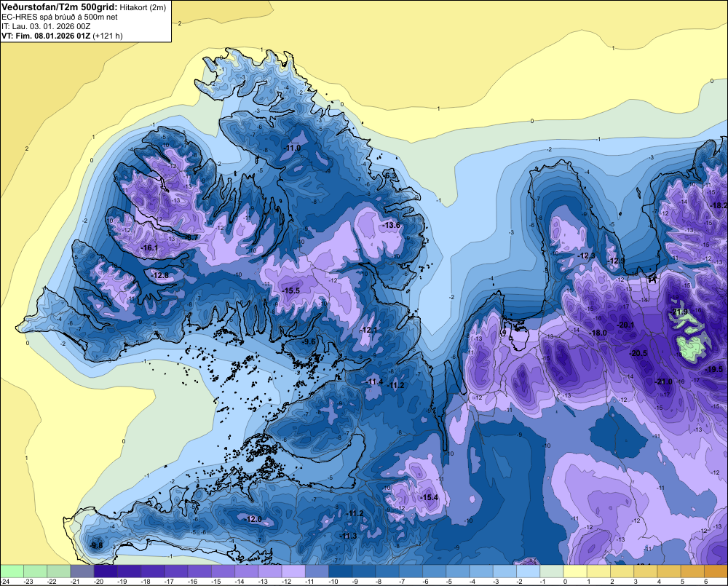
Task: Select the legend swatch for -24 to -23
Action: tap(12, 571)
